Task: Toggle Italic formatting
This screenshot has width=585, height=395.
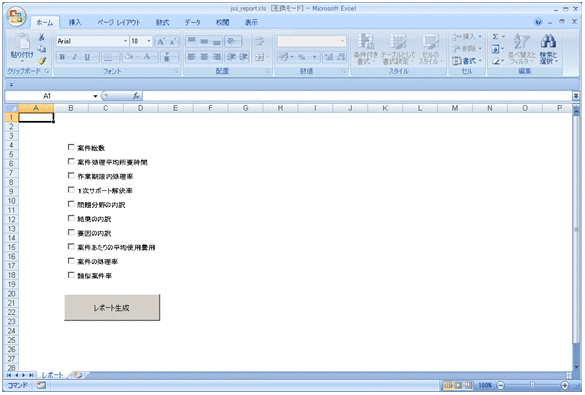Action: (75, 57)
